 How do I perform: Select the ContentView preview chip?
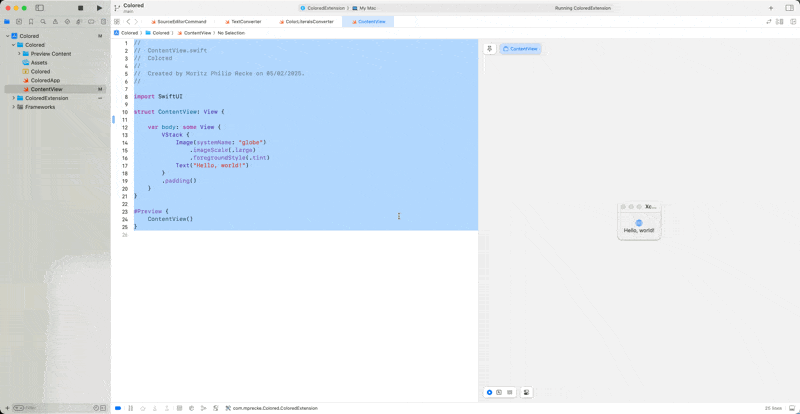[520, 49]
